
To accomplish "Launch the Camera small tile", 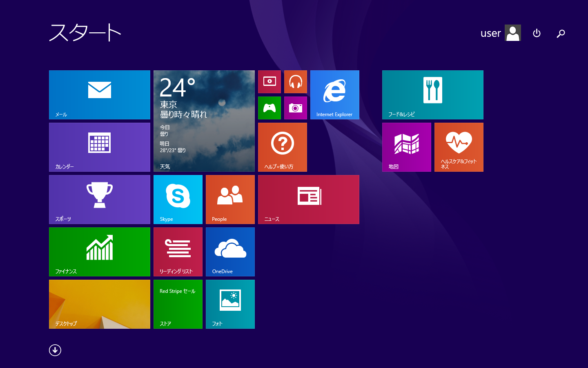I will tap(296, 108).
